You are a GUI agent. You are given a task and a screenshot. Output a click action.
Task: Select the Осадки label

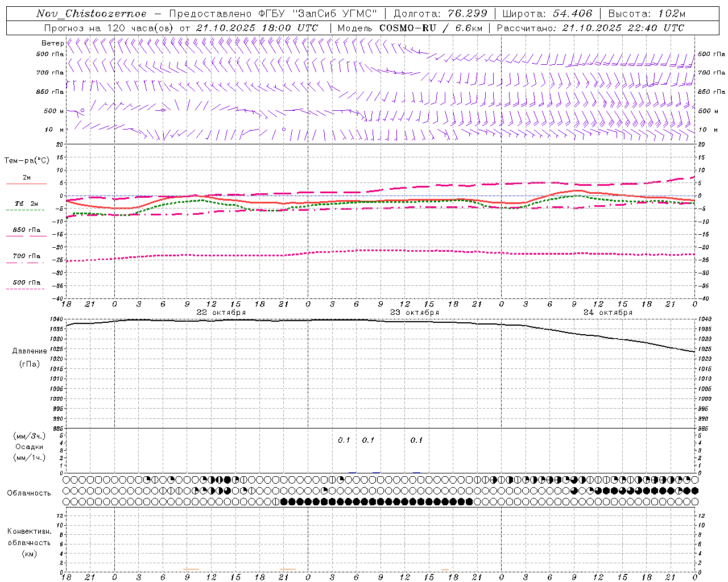pyautogui.click(x=30, y=447)
